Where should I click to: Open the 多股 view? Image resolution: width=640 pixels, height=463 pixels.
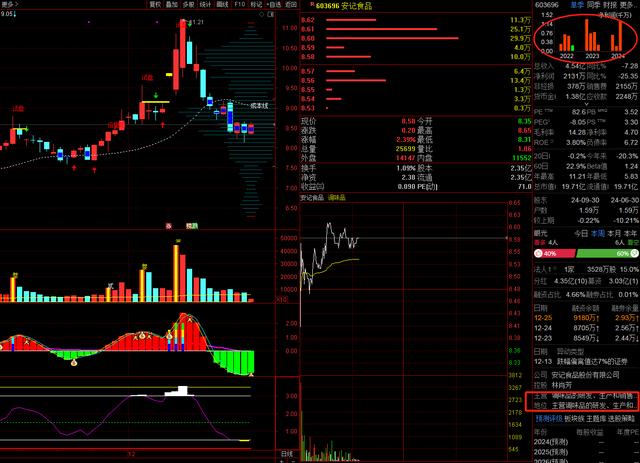tap(188, 4)
